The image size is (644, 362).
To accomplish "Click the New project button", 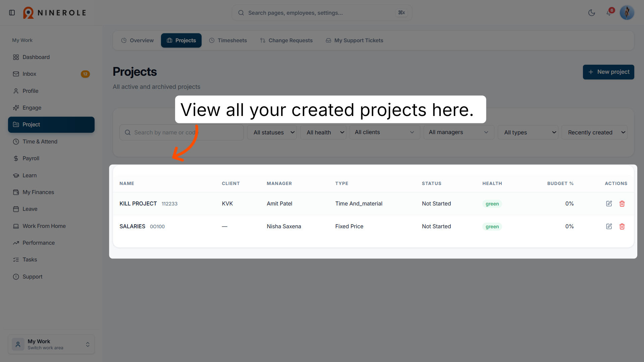I will [608, 72].
